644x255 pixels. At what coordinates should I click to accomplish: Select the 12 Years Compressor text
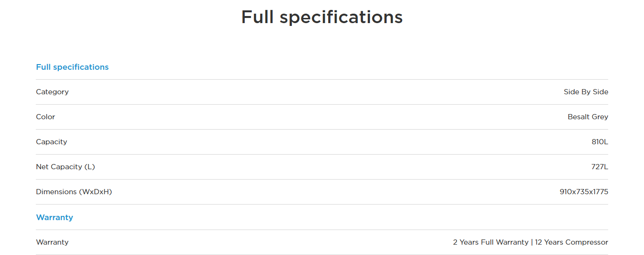571,242
